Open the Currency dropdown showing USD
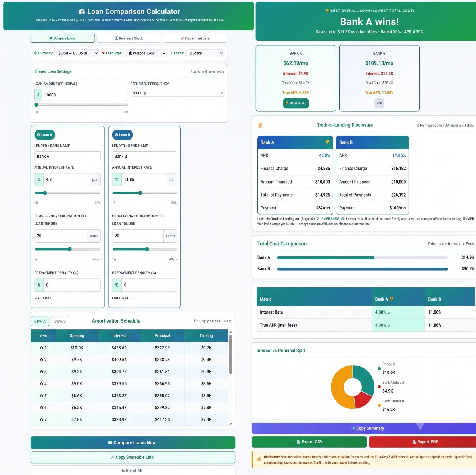 pos(77,53)
